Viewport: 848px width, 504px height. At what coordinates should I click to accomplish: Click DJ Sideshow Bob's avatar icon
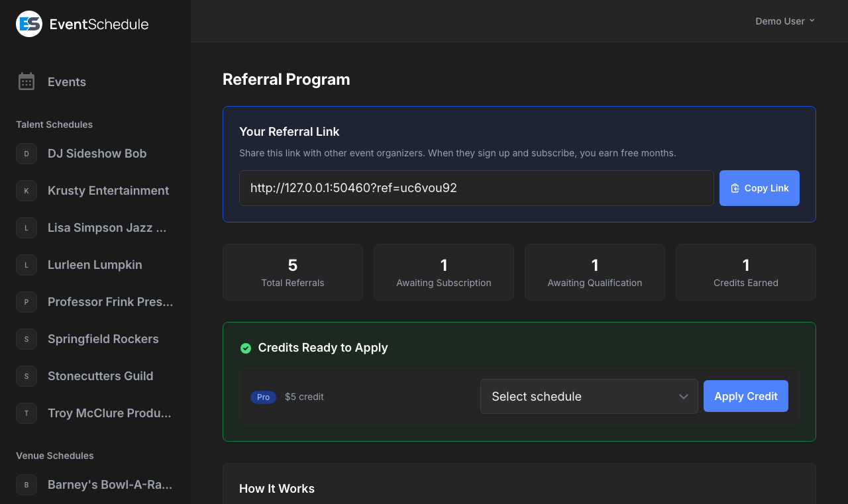click(26, 154)
